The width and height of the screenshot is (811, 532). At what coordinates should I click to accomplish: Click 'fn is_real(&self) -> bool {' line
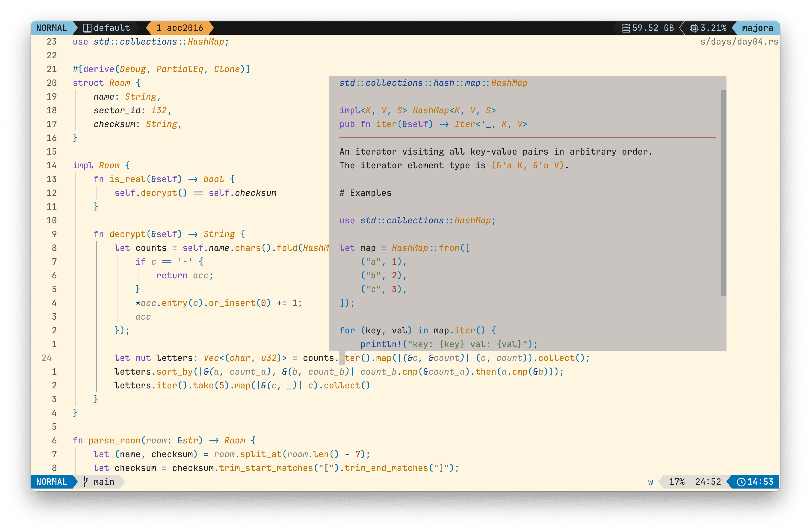tap(164, 179)
